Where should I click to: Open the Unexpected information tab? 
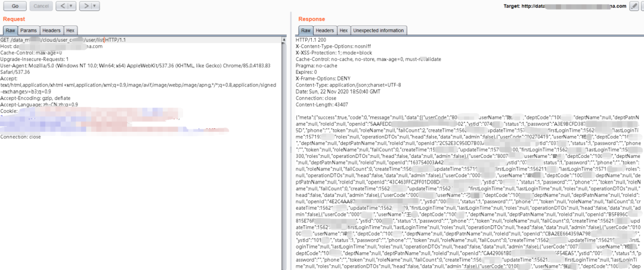point(379,31)
